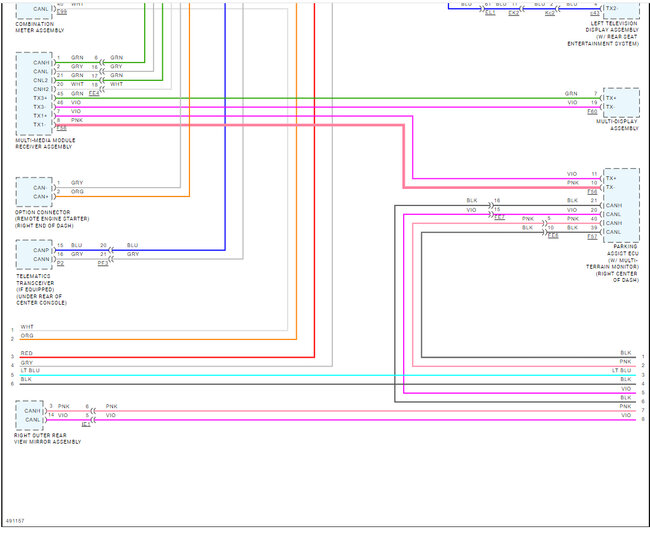The width and height of the screenshot is (650, 534).
Task: Click the TX+ pin on multi-display assembly
Action: (611, 98)
